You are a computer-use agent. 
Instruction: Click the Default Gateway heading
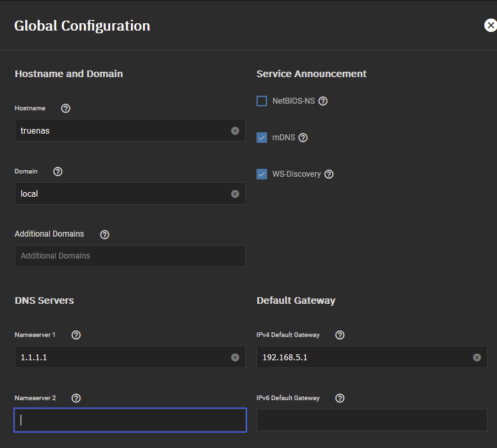[x=296, y=300]
